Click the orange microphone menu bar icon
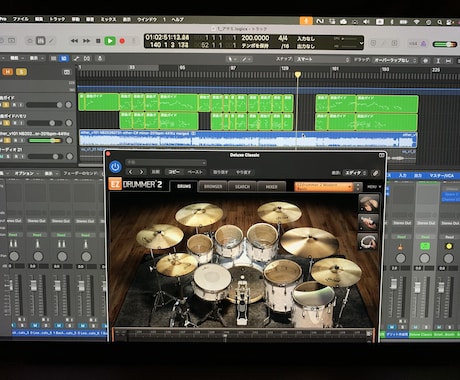460x380 pixels. (306, 21)
